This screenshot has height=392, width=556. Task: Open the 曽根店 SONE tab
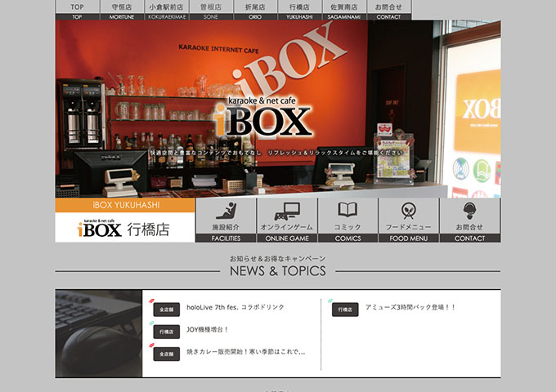211,10
